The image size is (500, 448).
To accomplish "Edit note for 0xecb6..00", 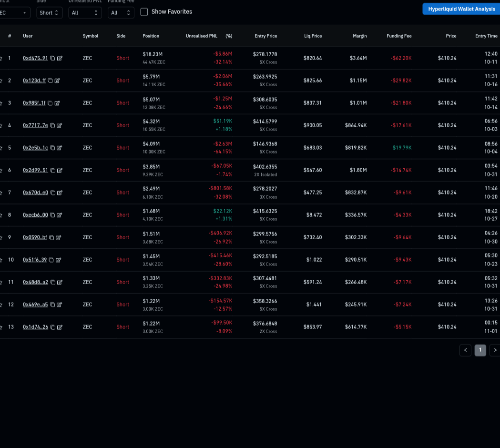I will [x=60, y=215].
